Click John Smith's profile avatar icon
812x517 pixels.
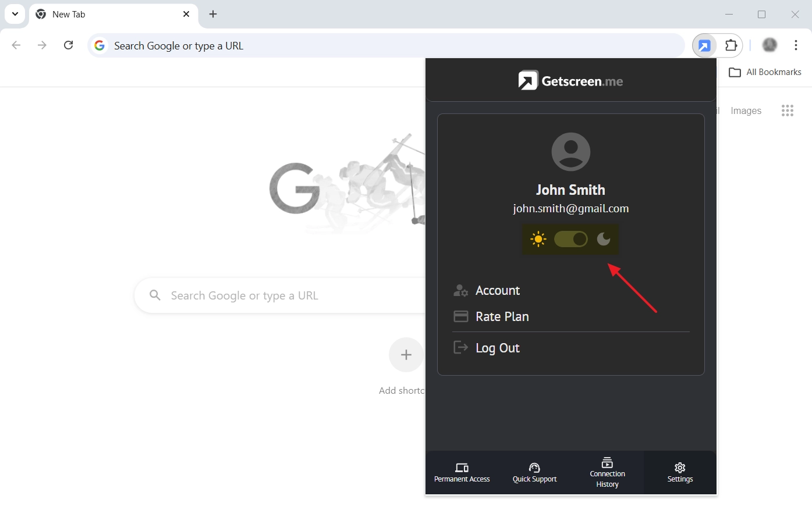tap(570, 152)
